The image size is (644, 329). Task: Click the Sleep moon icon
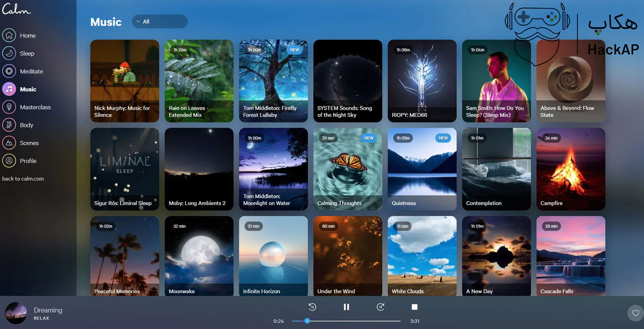click(x=9, y=53)
